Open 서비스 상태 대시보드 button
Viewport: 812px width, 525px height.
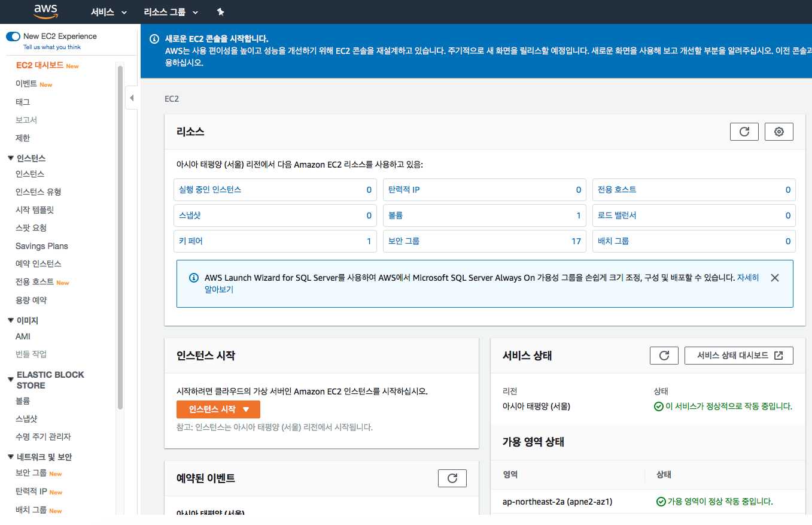click(739, 356)
